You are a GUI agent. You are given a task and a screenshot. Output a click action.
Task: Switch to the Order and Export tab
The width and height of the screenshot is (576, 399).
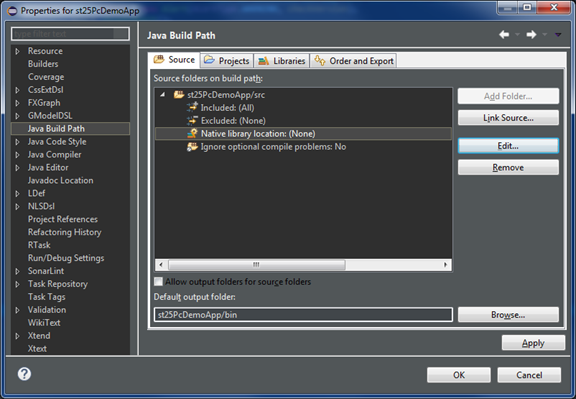click(354, 61)
